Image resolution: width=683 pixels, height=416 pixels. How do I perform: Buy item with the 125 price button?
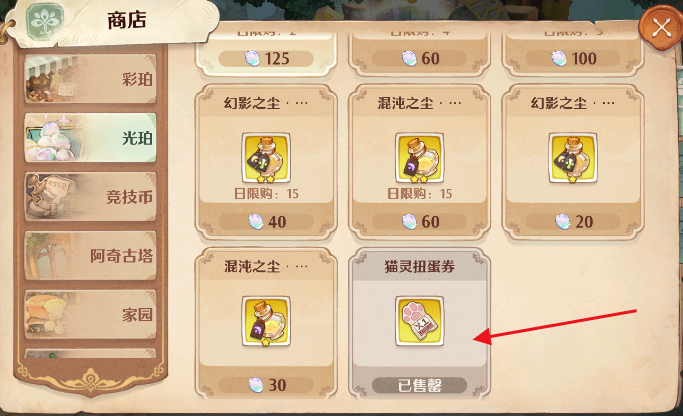click(266, 58)
